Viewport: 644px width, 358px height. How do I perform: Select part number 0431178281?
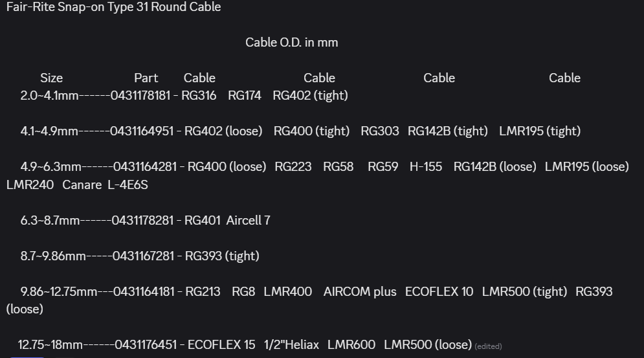click(142, 221)
